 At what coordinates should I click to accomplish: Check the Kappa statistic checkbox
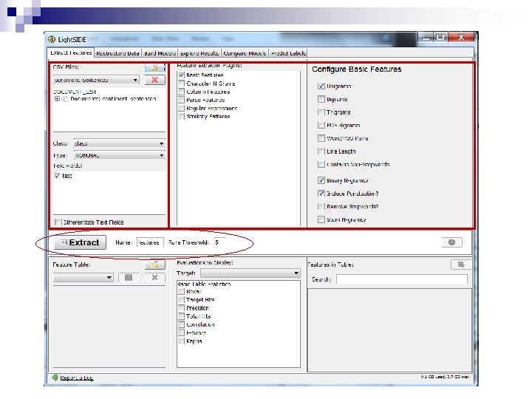click(x=182, y=341)
